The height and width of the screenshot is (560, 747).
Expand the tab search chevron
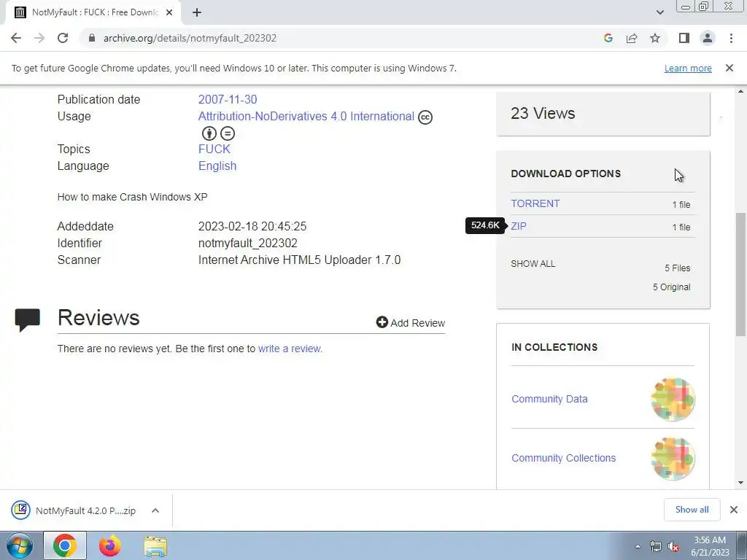pos(659,12)
